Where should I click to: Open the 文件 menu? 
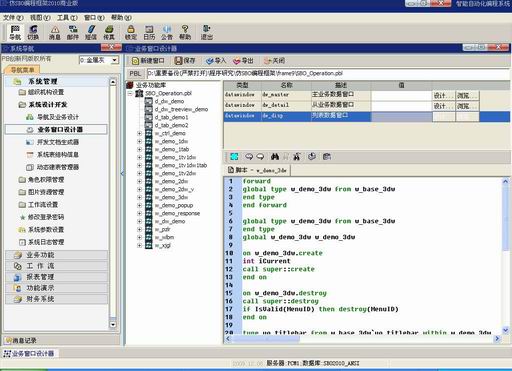pos(13,18)
